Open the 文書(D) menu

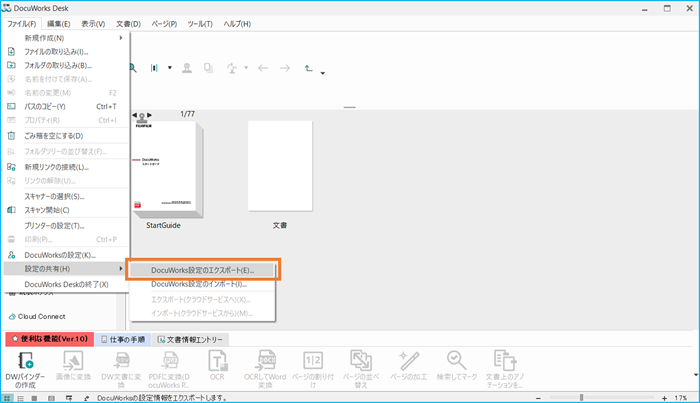pyautogui.click(x=129, y=24)
